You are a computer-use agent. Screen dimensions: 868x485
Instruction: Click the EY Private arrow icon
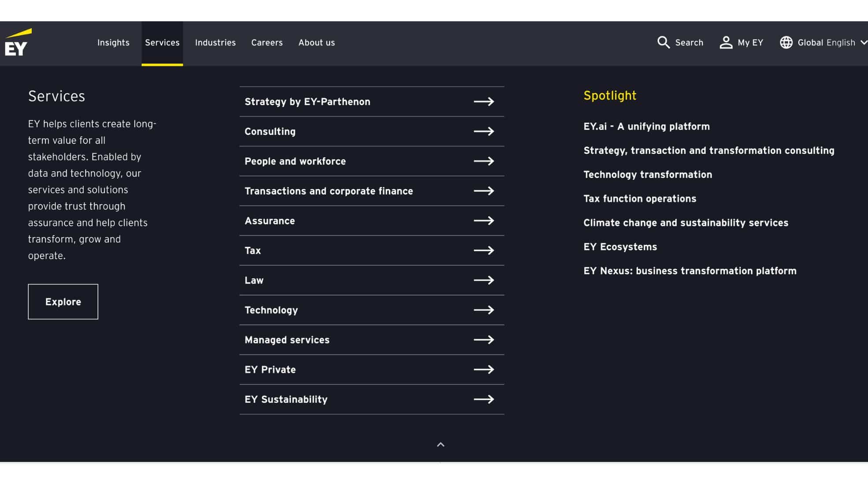click(x=484, y=369)
